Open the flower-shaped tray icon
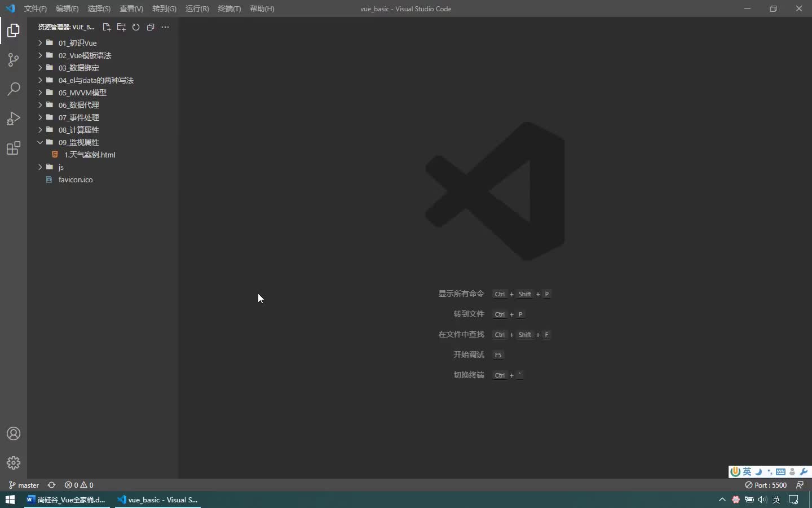This screenshot has width=812, height=508. point(735,500)
